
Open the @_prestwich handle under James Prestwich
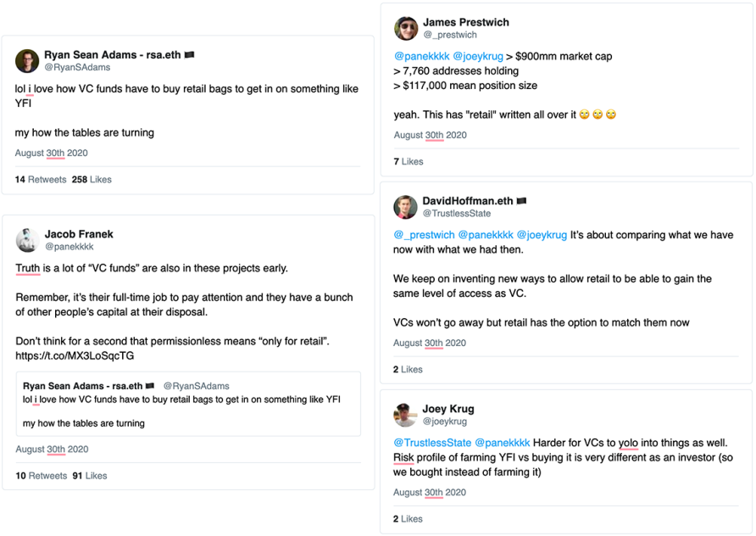click(x=449, y=35)
